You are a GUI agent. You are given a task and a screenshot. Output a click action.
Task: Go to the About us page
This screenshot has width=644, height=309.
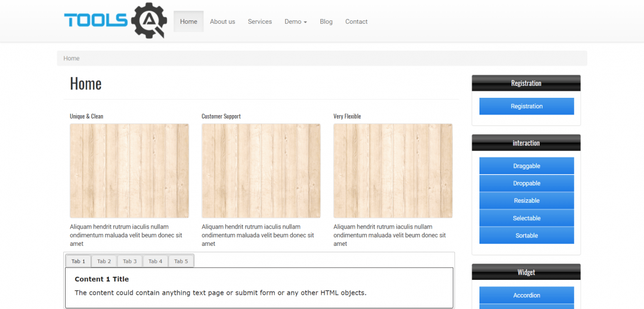[222, 21]
